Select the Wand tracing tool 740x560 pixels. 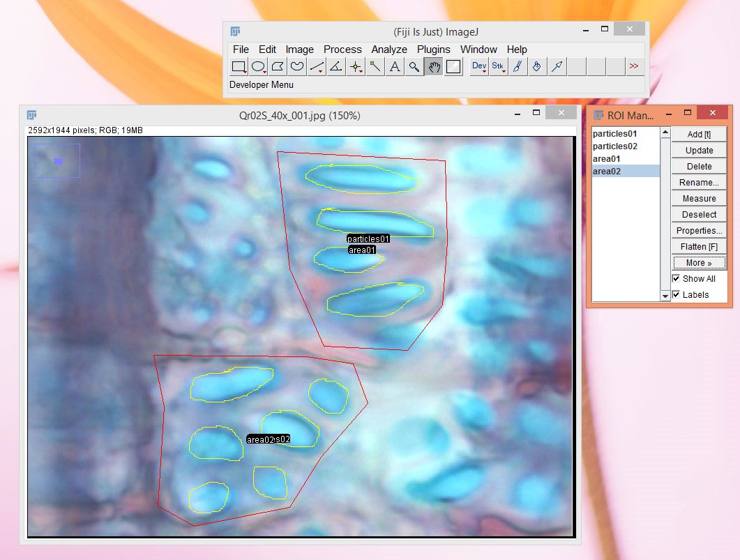pyautogui.click(x=375, y=67)
